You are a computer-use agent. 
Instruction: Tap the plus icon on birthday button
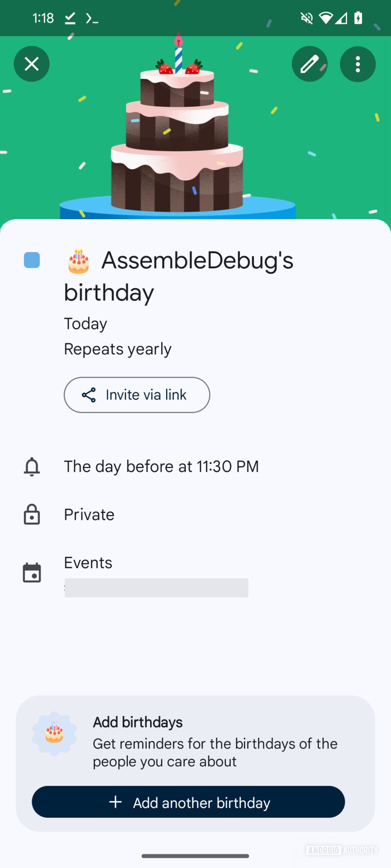click(115, 802)
